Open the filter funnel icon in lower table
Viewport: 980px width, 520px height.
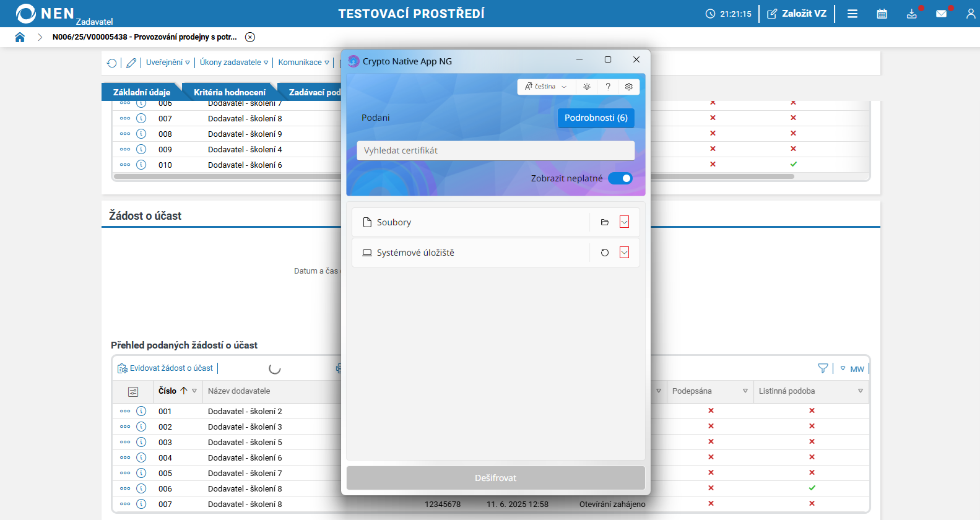click(823, 368)
